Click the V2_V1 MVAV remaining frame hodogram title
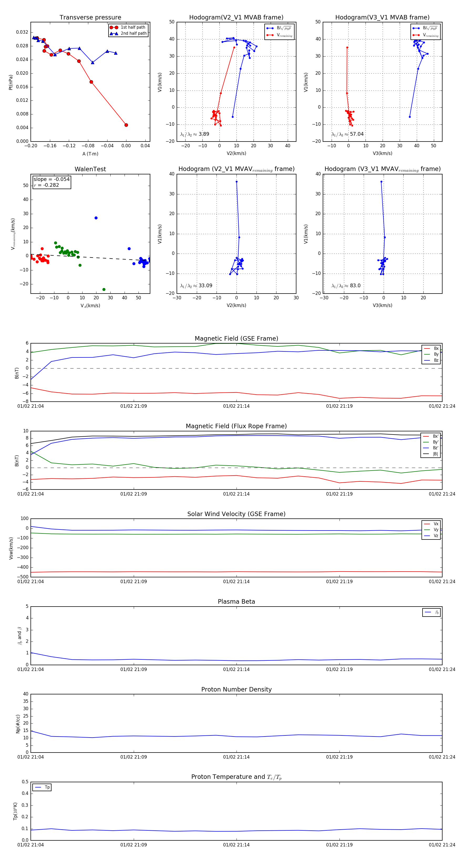 (x=236, y=169)
